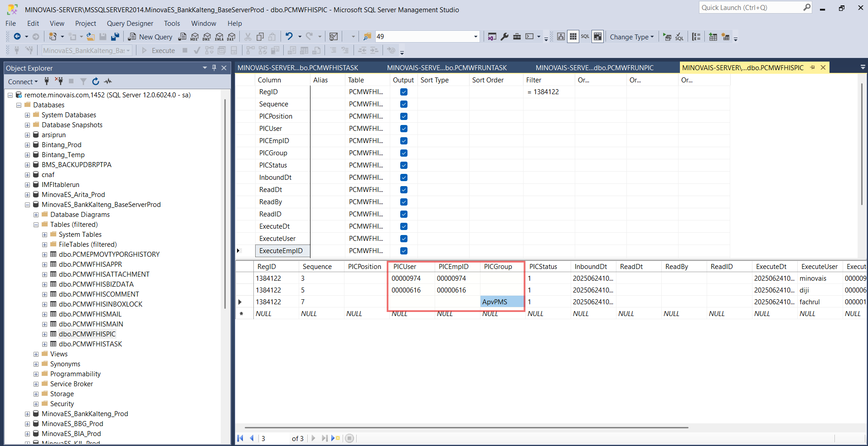The height and width of the screenshot is (446, 868).
Task: Click the Navigate Backward arrow icon
Action: coord(17,37)
